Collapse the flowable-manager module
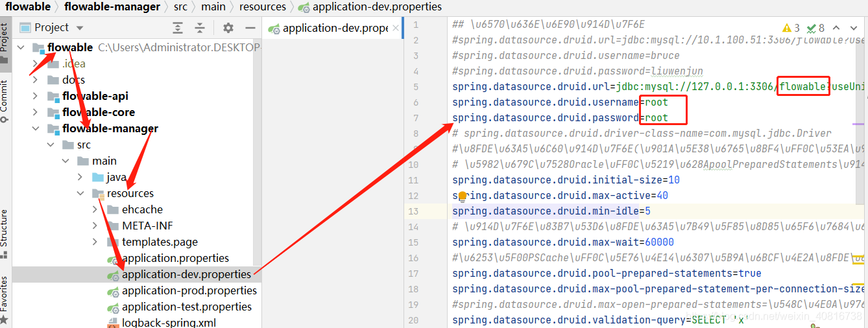This screenshot has width=868, height=328. click(36, 128)
